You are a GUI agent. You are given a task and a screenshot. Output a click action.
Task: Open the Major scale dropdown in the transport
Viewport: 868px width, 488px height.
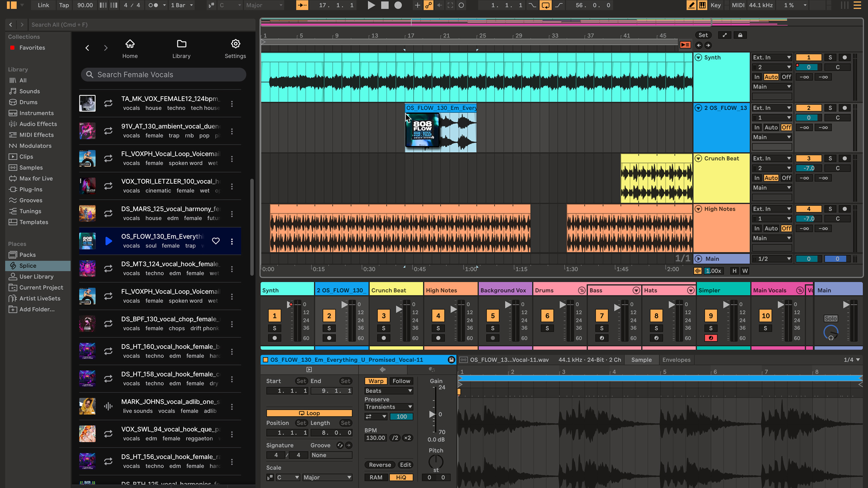(x=264, y=5)
